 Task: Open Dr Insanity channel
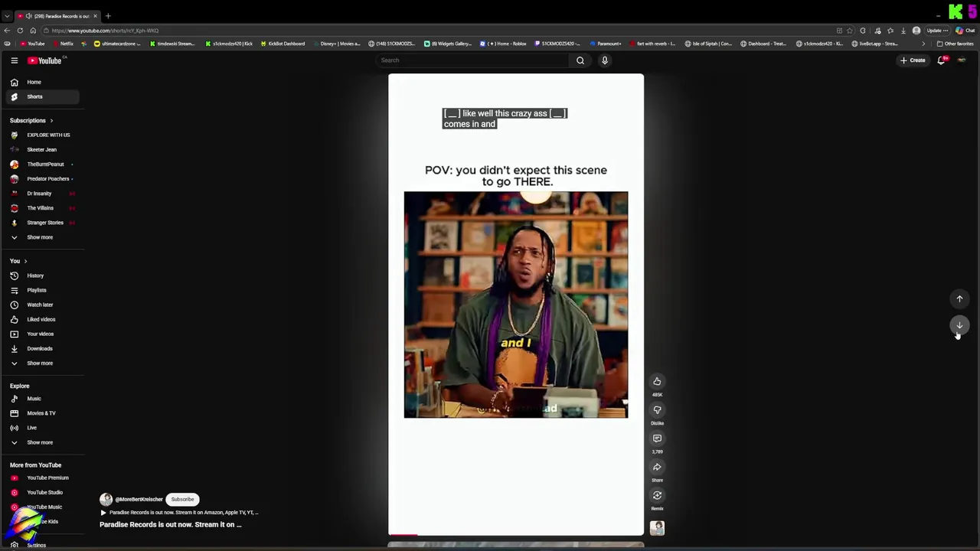pos(43,193)
